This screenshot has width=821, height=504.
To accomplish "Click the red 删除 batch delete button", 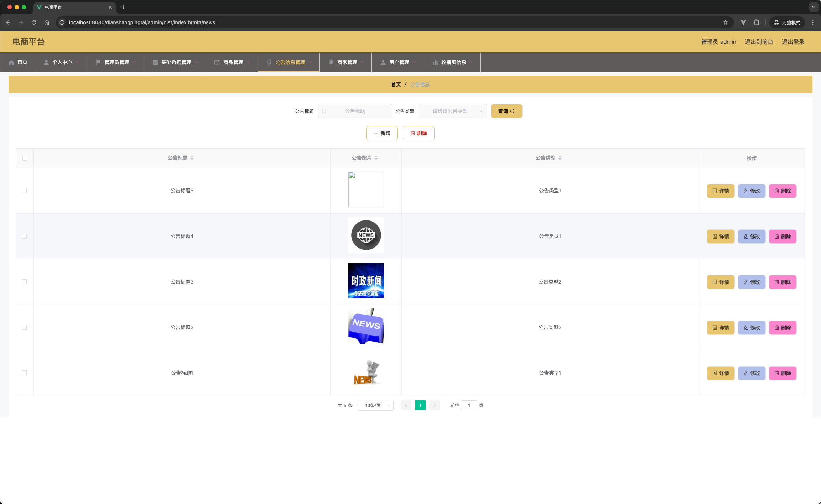I will tap(419, 133).
